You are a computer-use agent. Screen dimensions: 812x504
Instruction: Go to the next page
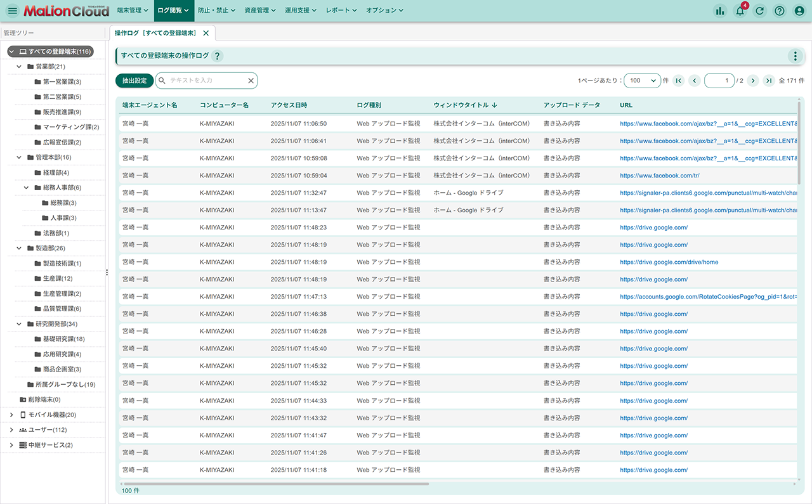pos(753,81)
